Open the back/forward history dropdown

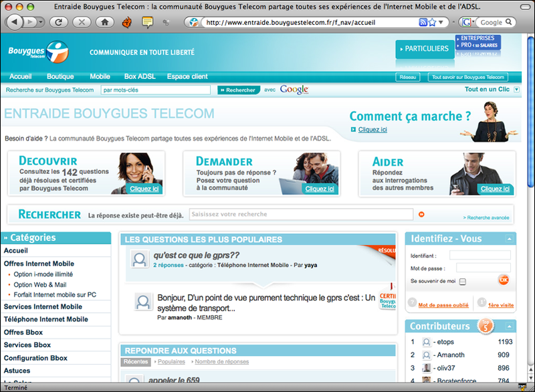(41, 22)
